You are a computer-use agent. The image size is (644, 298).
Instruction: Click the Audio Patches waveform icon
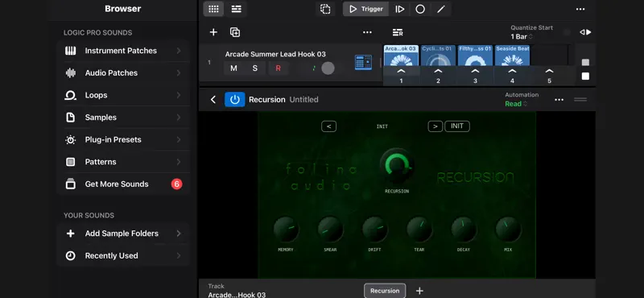click(x=71, y=72)
